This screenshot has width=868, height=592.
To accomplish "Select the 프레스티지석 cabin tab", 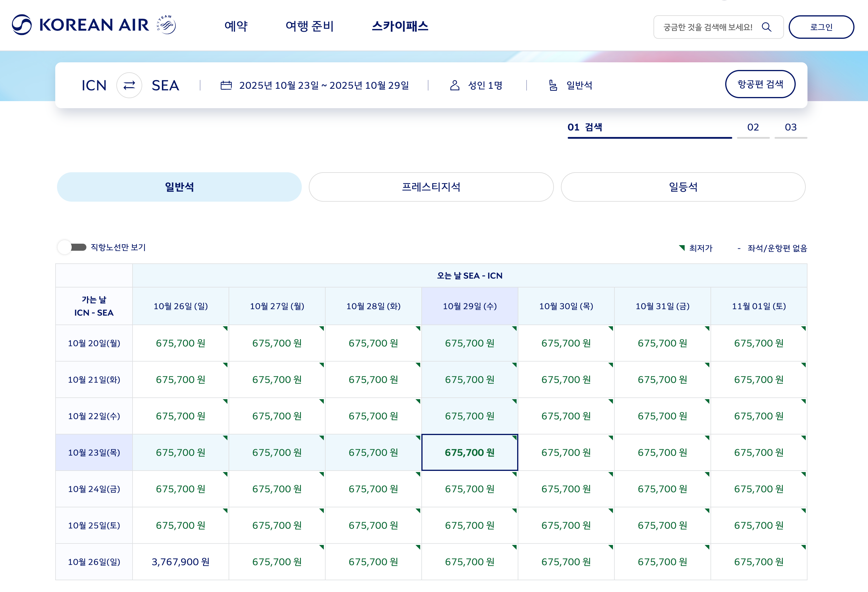I will coord(431,187).
